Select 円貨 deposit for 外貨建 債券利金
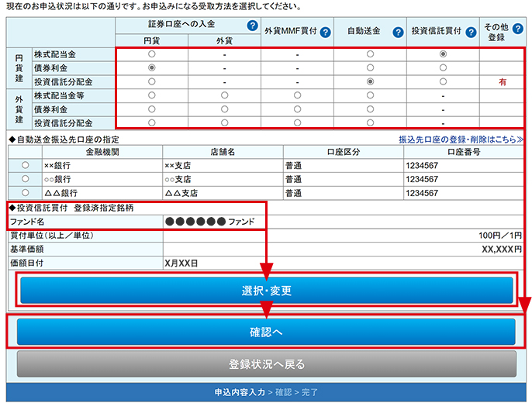 click(151, 109)
